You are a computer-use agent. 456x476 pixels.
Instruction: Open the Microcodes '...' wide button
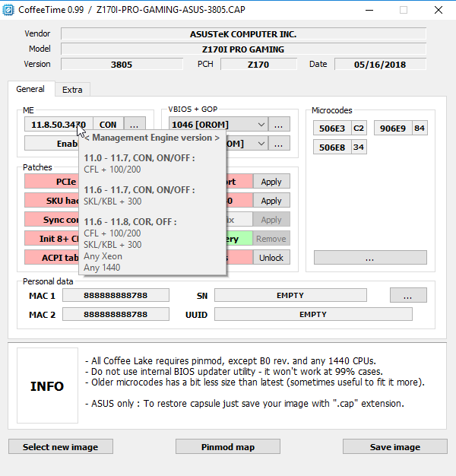[370, 258]
